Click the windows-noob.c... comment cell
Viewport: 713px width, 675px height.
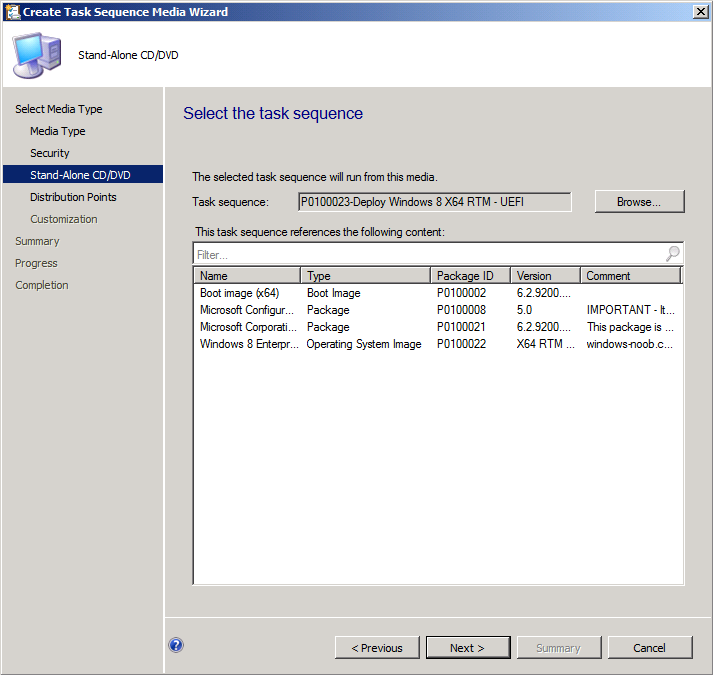[x=630, y=344]
